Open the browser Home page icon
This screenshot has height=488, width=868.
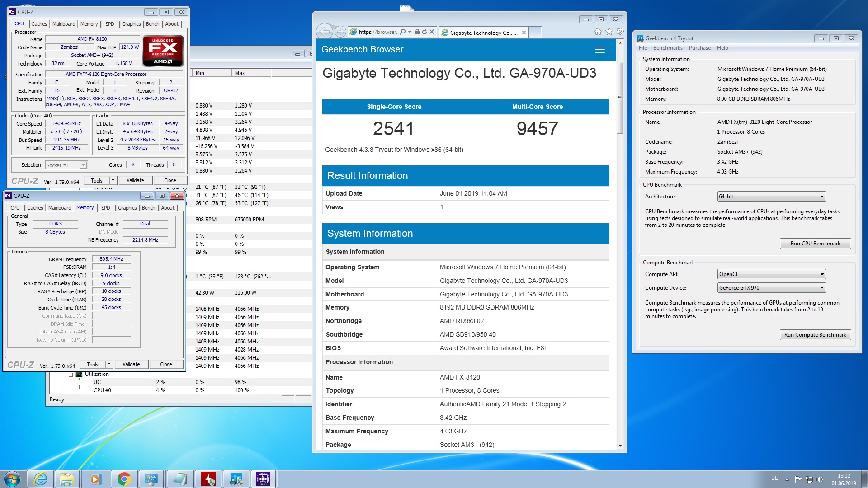(x=598, y=31)
